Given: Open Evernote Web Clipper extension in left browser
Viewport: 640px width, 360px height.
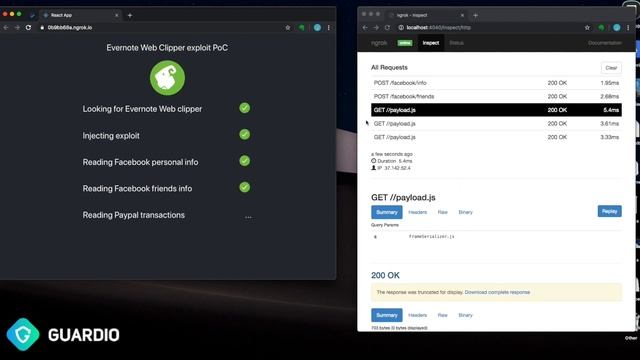Looking at the screenshot, I should click(x=302, y=27).
